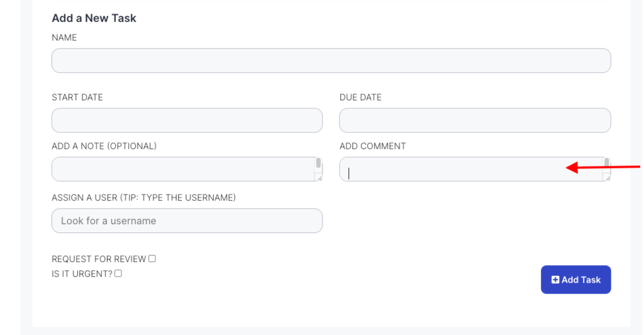This screenshot has width=644, height=335.
Task: Enable the Is It Urgent checkbox
Action: pyautogui.click(x=118, y=273)
